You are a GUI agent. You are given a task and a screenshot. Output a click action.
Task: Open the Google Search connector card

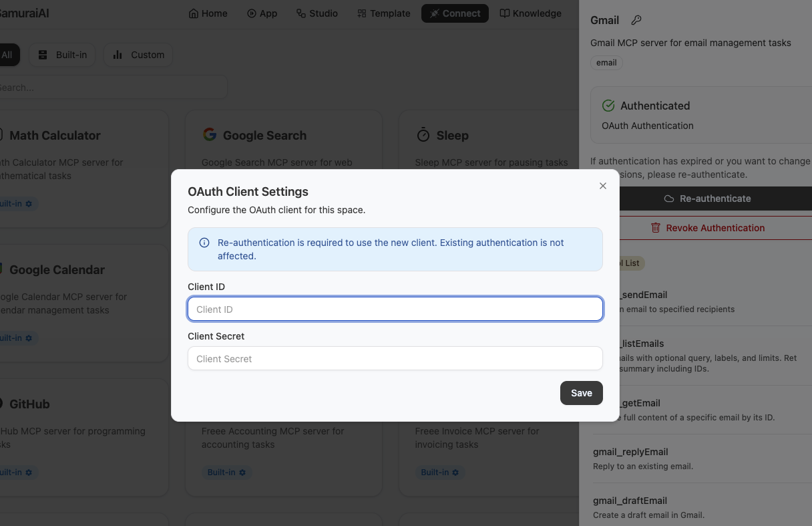[284, 140]
